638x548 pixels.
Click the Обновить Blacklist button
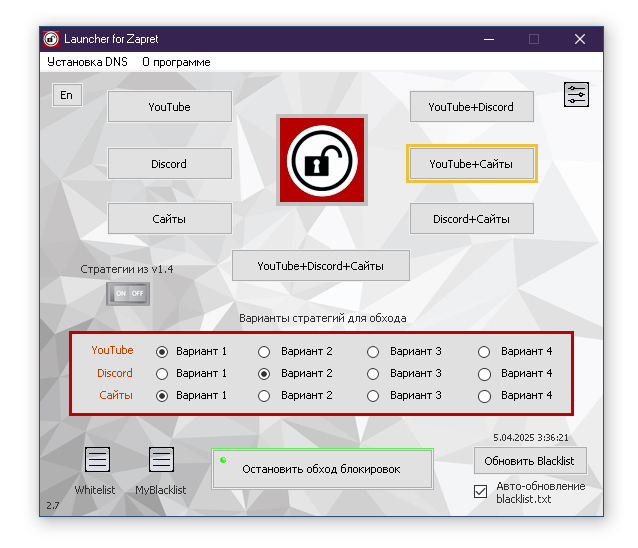530,461
